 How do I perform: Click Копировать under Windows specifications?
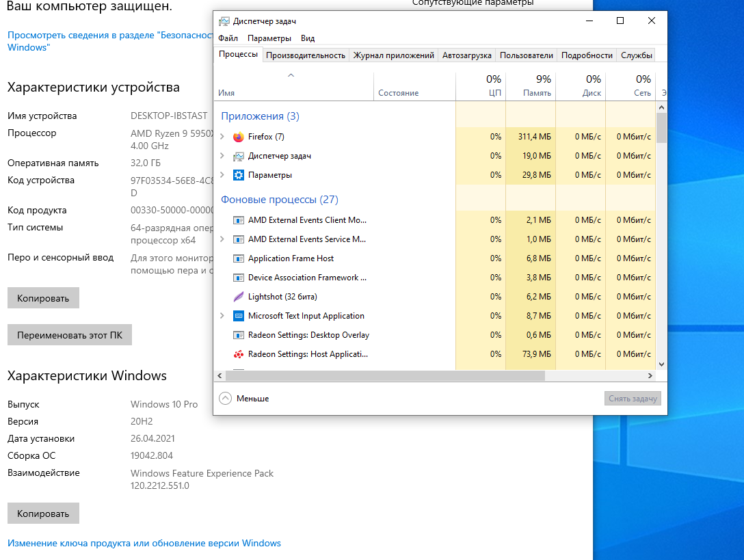pyautogui.click(x=43, y=514)
